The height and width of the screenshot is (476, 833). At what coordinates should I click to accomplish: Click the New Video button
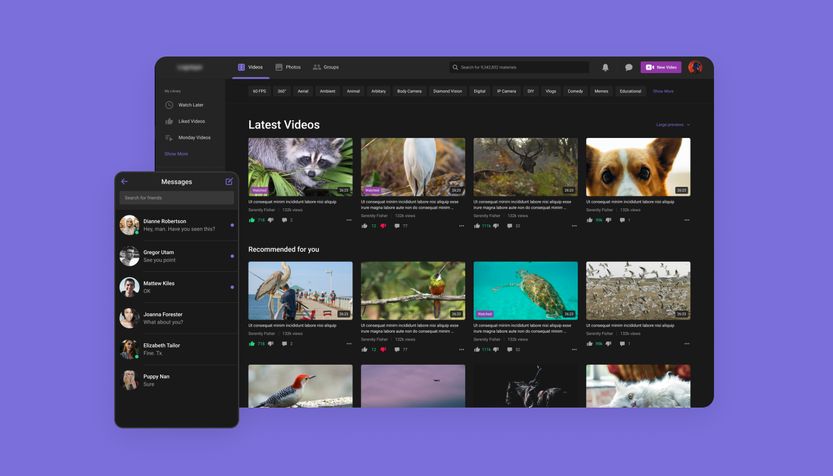(x=661, y=67)
